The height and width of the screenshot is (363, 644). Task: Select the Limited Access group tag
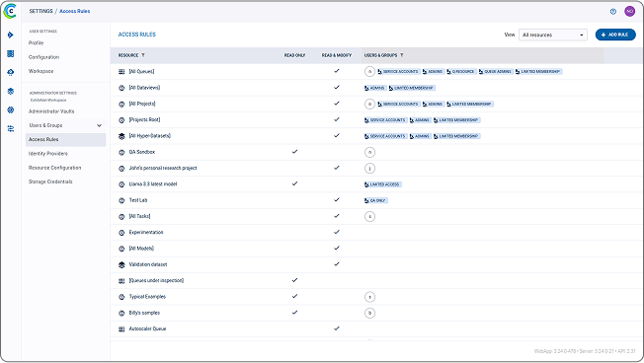click(x=382, y=184)
